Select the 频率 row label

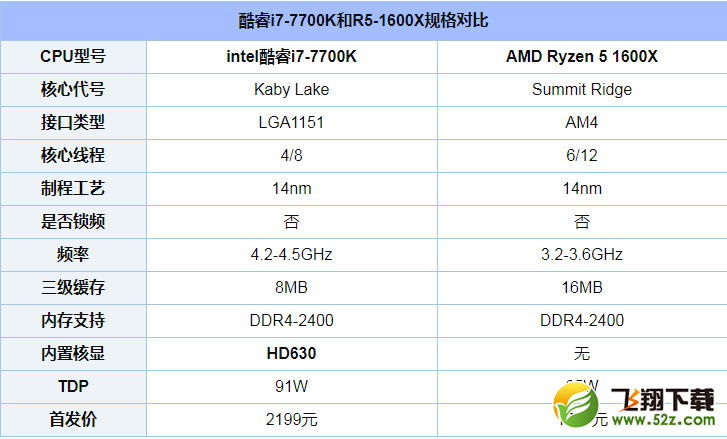73,254
